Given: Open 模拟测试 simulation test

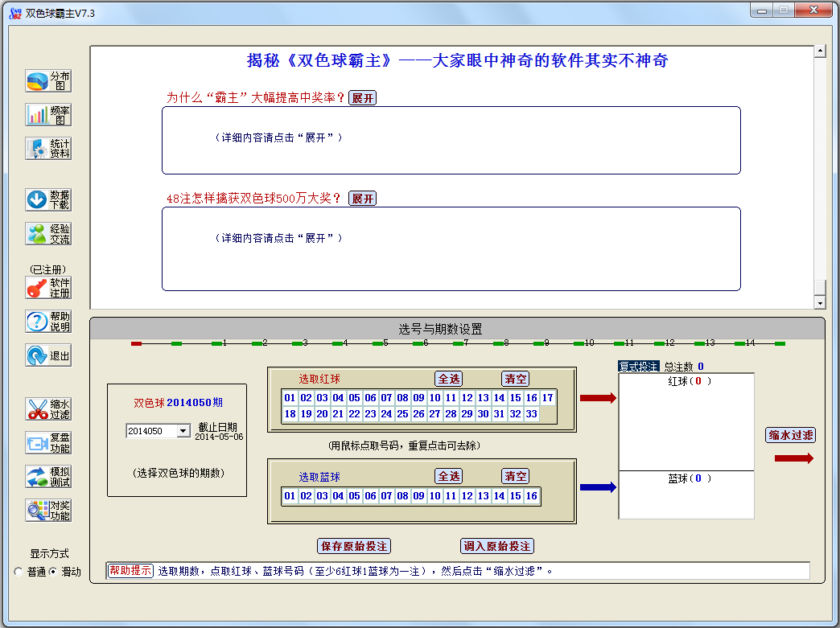Looking at the screenshot, I should click(48, 477).
